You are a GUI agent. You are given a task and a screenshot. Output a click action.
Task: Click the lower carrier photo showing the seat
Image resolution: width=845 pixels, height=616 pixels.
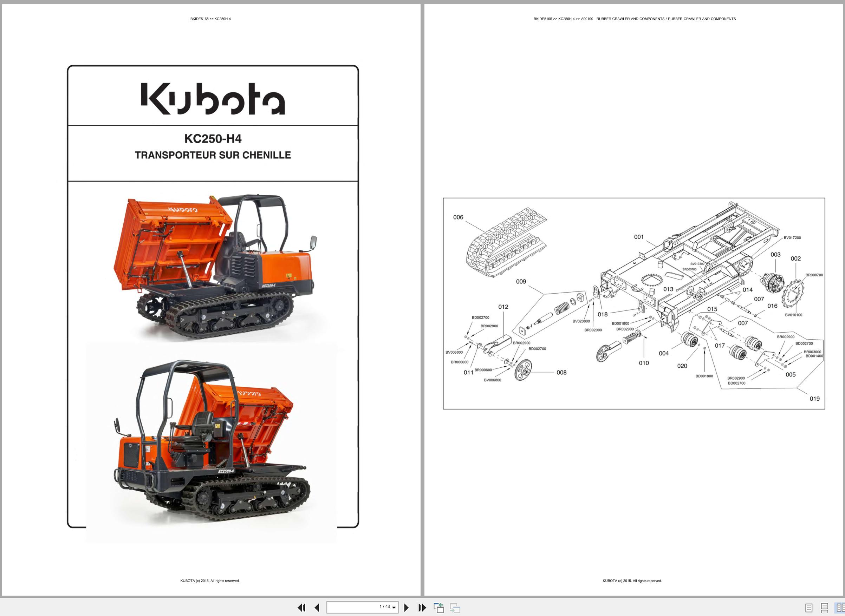212,441
